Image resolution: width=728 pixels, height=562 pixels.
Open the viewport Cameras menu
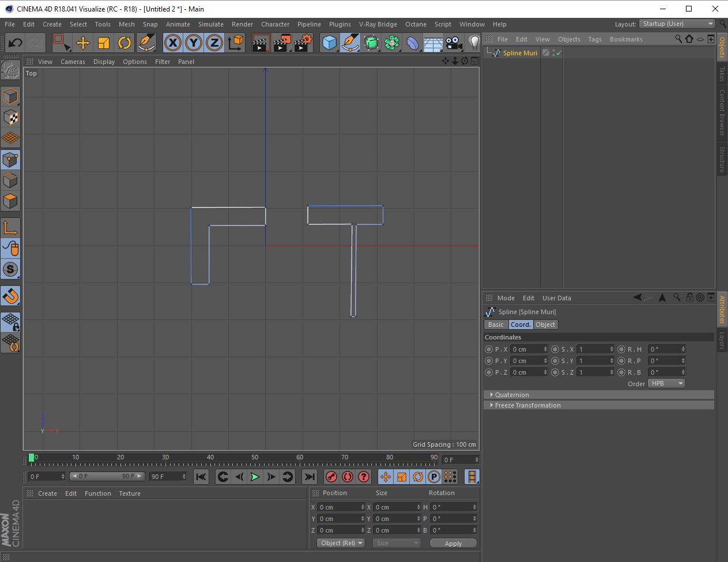[x=73, y=62]
